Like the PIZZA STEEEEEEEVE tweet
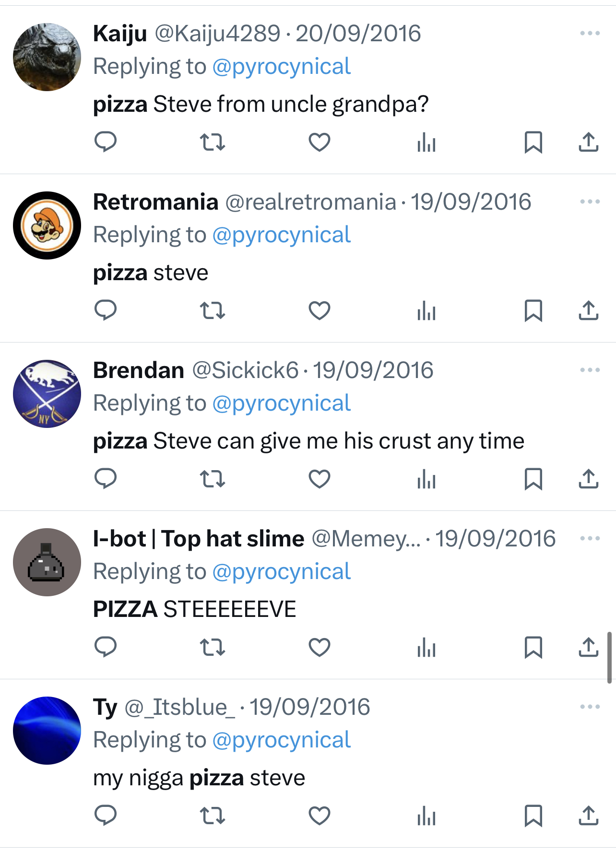This screenshot has height=852, width=616. [x=319, y=647]
